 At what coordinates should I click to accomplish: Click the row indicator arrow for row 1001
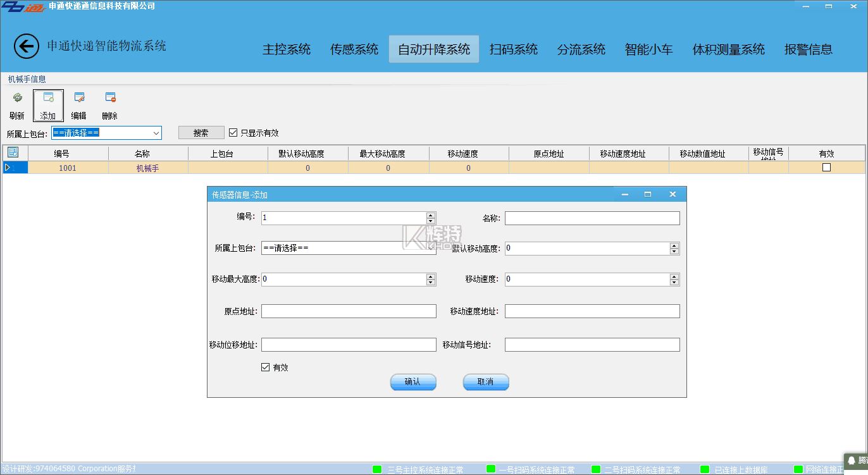pyautogui.click(x=8, y=168)
